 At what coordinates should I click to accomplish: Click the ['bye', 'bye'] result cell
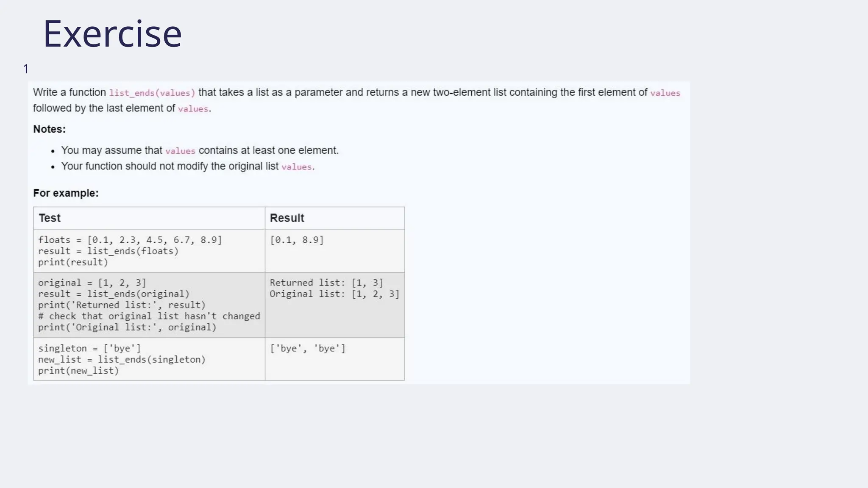click(308, 349)
